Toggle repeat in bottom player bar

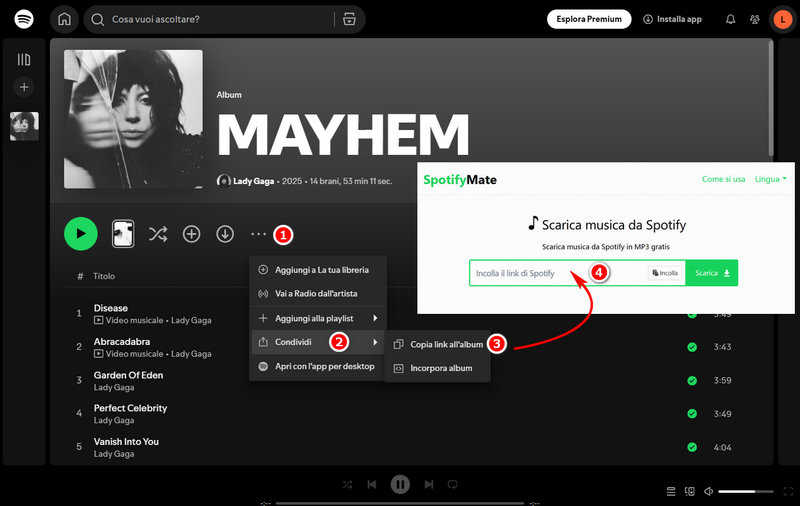click(x=453, y=485)
